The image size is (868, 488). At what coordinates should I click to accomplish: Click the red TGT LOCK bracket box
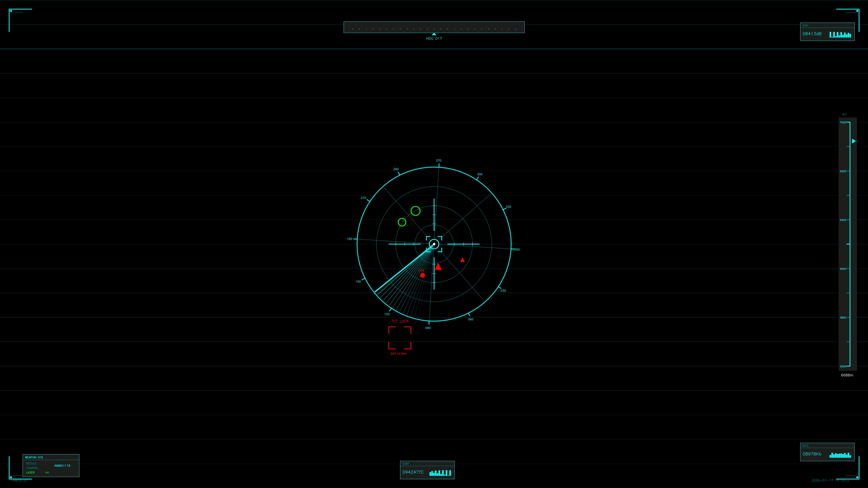pyautogui.click(x=400, y=338)
